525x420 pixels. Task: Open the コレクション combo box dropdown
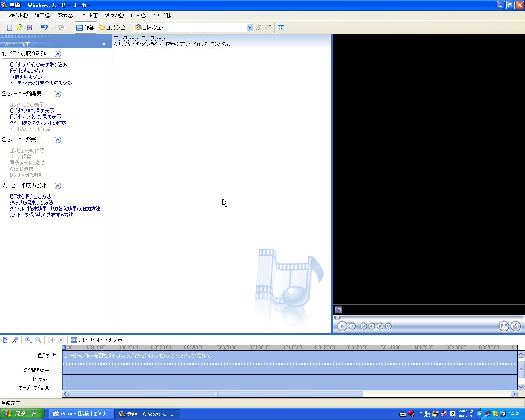(x=249, y=27)
